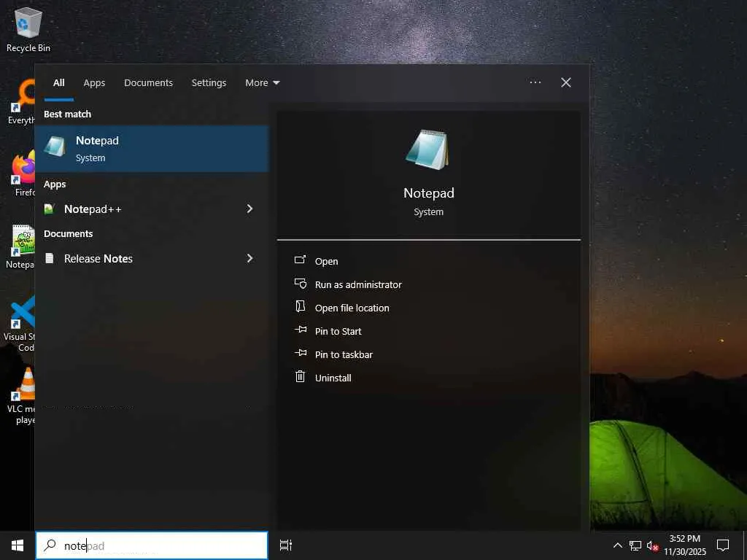The image size is (747, 560).
Task: Click the Pin to taskbar pin icon
Action: [x=301, y=353]
